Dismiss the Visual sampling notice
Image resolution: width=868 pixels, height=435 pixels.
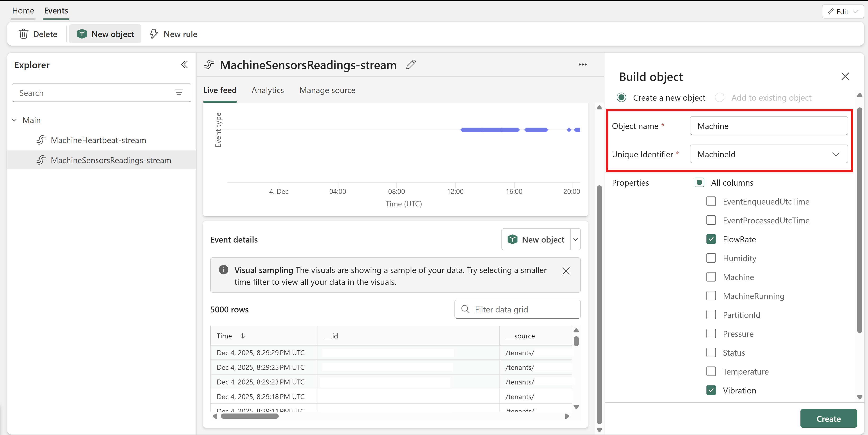(566, 271)
